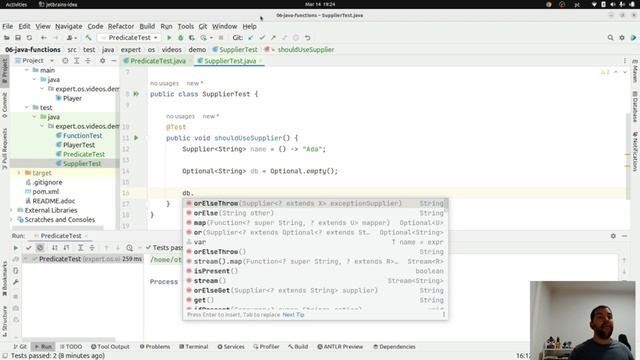This screenshot has width=640, height=360.
Task: Collapse the test folder in project tree
Action: [x=27, y=107]
